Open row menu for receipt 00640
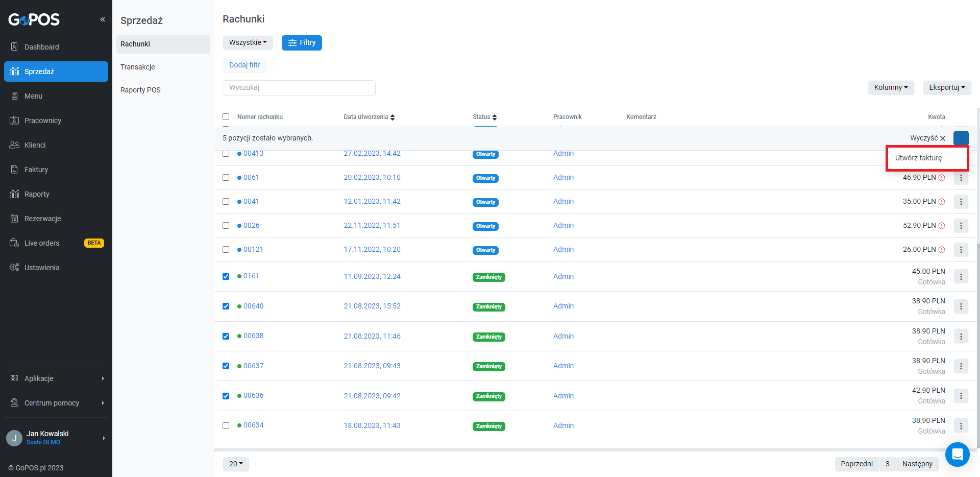980x477 pixels. click(961, 306)
